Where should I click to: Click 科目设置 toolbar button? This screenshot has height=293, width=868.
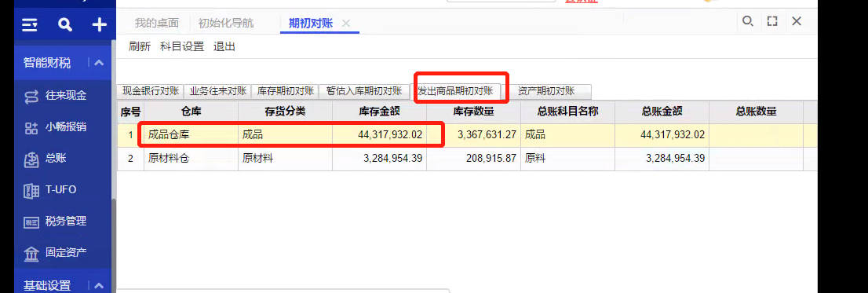(x=182, y=47)
